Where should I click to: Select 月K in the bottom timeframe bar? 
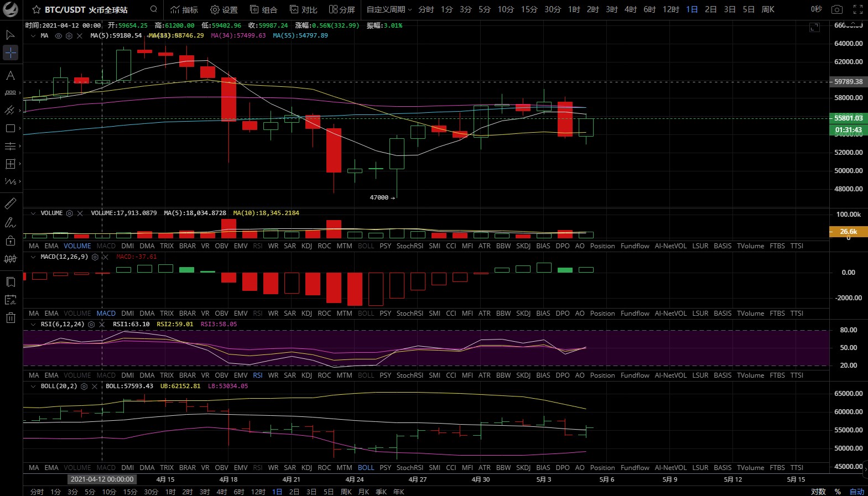coord(363,492)
